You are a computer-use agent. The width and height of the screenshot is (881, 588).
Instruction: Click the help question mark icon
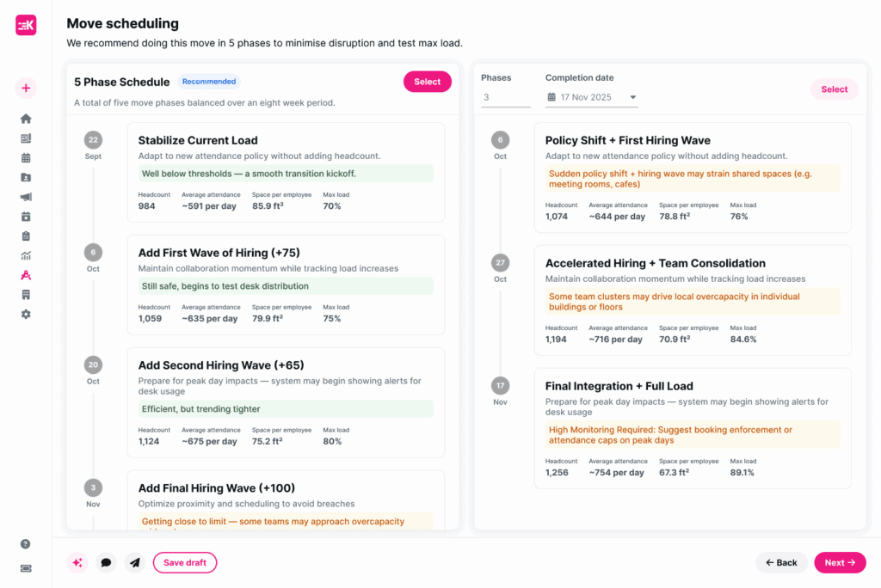26,544
